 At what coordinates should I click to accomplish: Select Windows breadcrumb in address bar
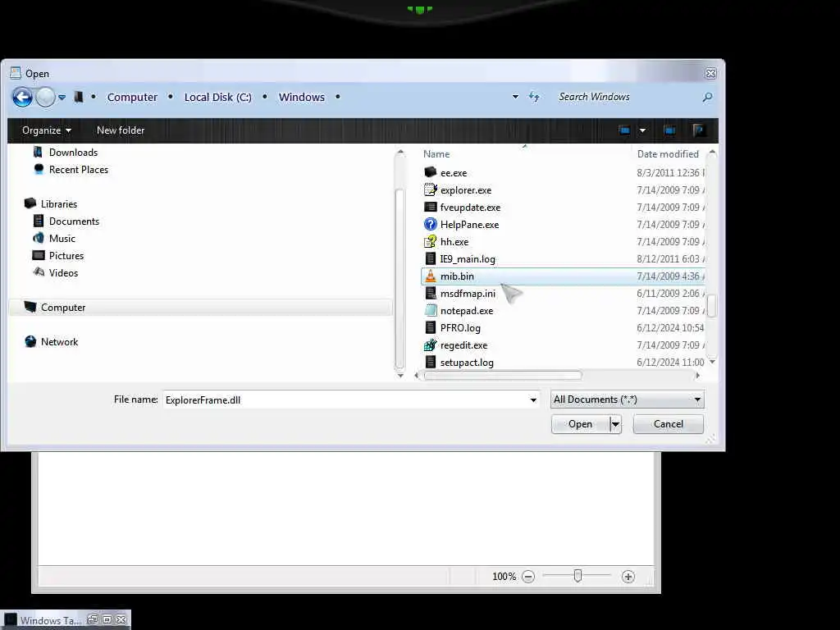(x=302, y=97)
